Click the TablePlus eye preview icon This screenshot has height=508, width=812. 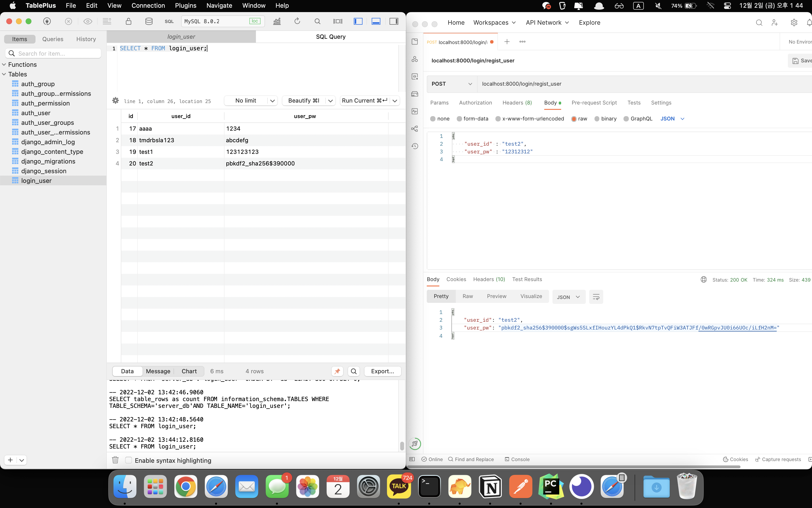[x=87, y=21]
